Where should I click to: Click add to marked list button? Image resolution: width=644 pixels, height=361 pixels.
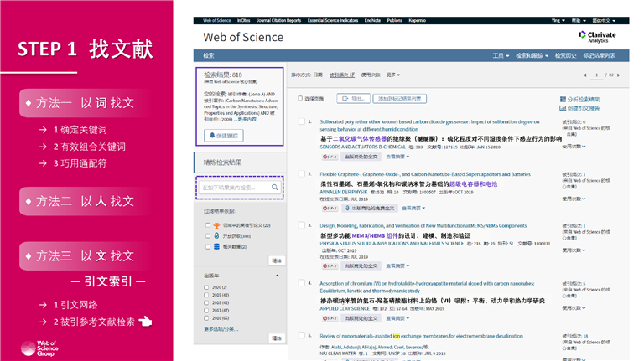pyautogui.click(x=400, y=99)
